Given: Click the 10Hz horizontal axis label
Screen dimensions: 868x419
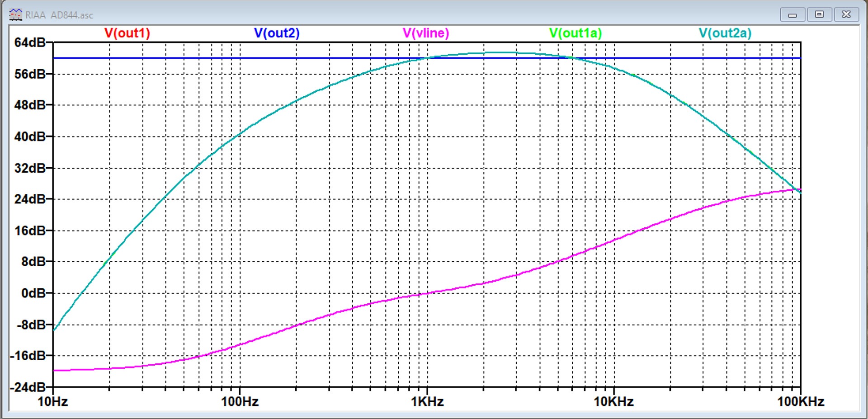Looking at the screenshot, I should [53, 401].
